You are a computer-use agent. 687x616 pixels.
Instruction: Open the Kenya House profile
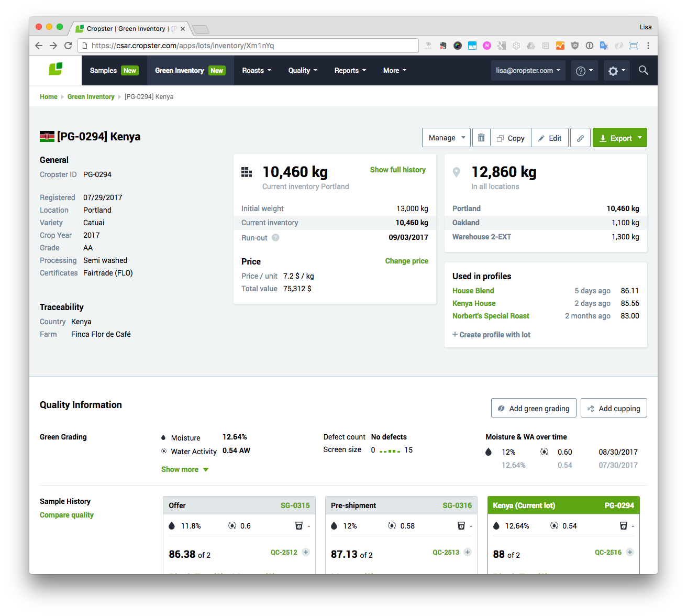[474, 303]
